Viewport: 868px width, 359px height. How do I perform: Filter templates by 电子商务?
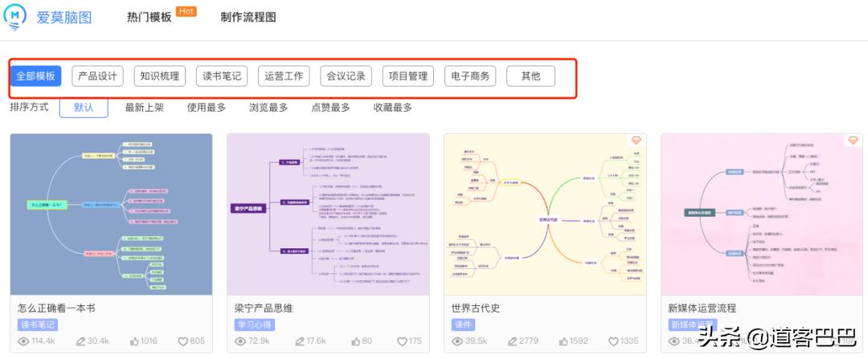coord(470,76)
